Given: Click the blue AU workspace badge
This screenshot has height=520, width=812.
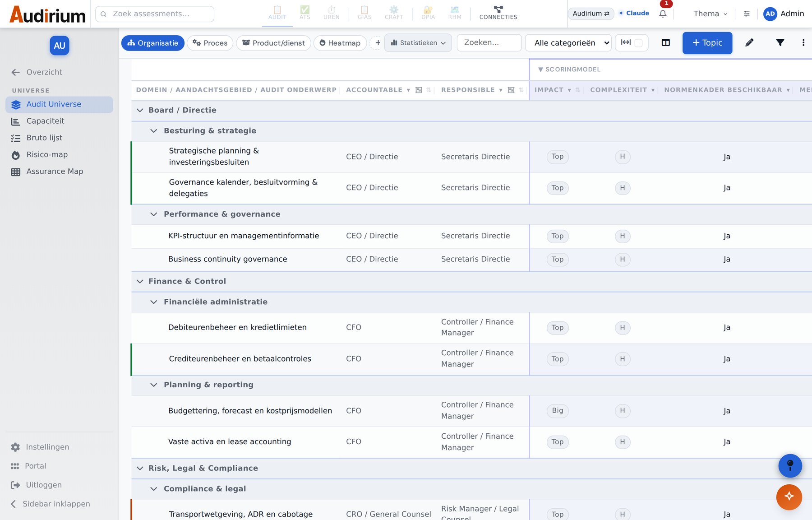Looking at the screenshot, I should pyautogui.click(x=60, y=46).
